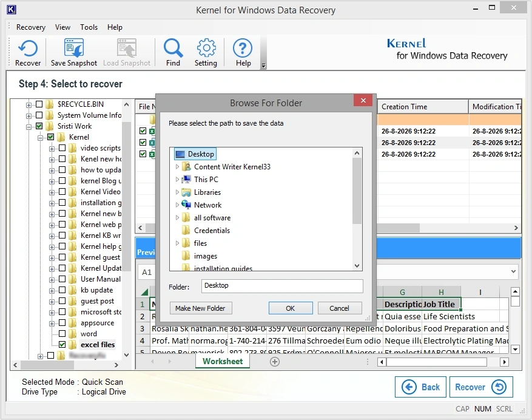Screen dimensions: 532x420
Task: Open the Help menu in menu bar
Action: point(115,27)
